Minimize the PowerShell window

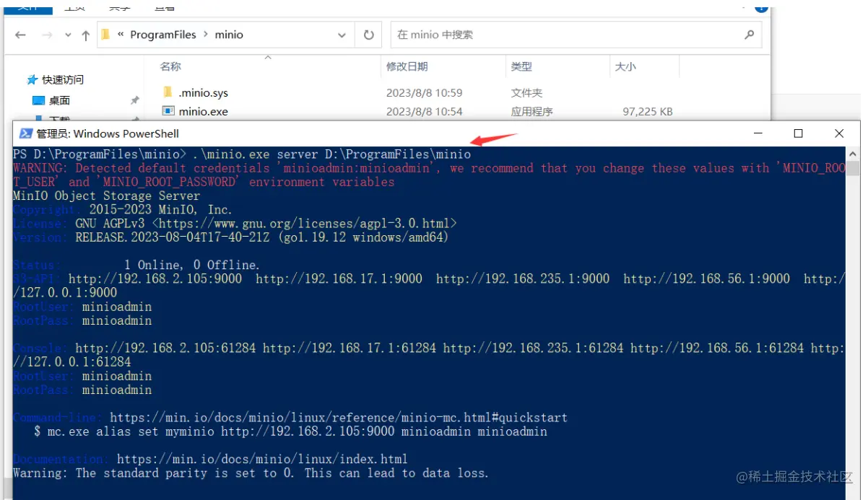[x=758, y=133]
